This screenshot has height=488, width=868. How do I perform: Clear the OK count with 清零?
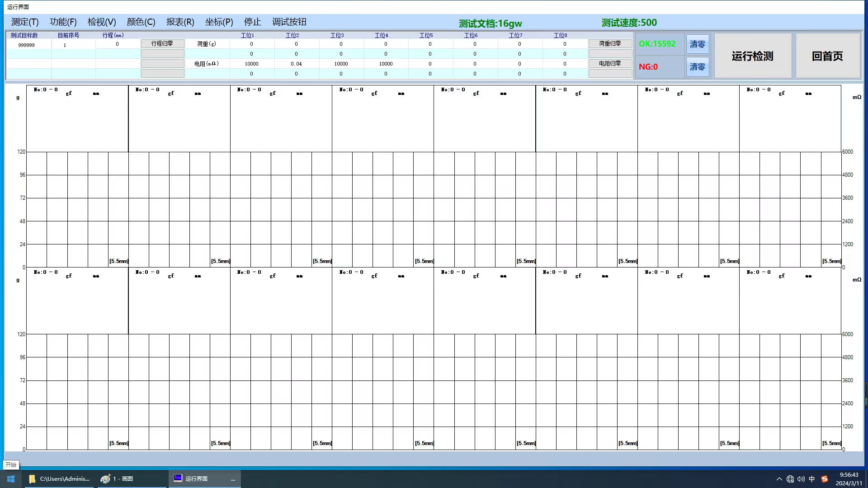pyautogui.click(x=697, y=44)
